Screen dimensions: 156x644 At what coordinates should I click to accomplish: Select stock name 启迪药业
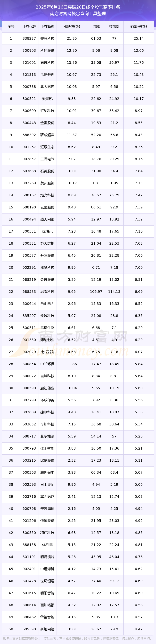click(47, 388)
